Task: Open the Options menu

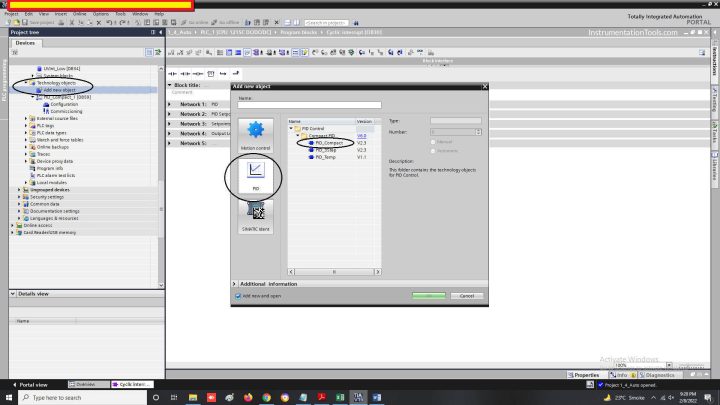Action: click(101, 14)
